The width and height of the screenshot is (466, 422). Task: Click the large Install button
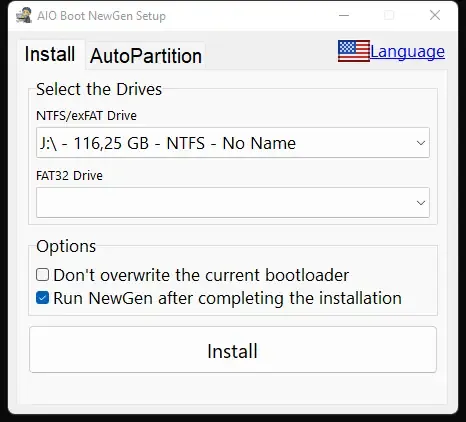pos(233,350)
